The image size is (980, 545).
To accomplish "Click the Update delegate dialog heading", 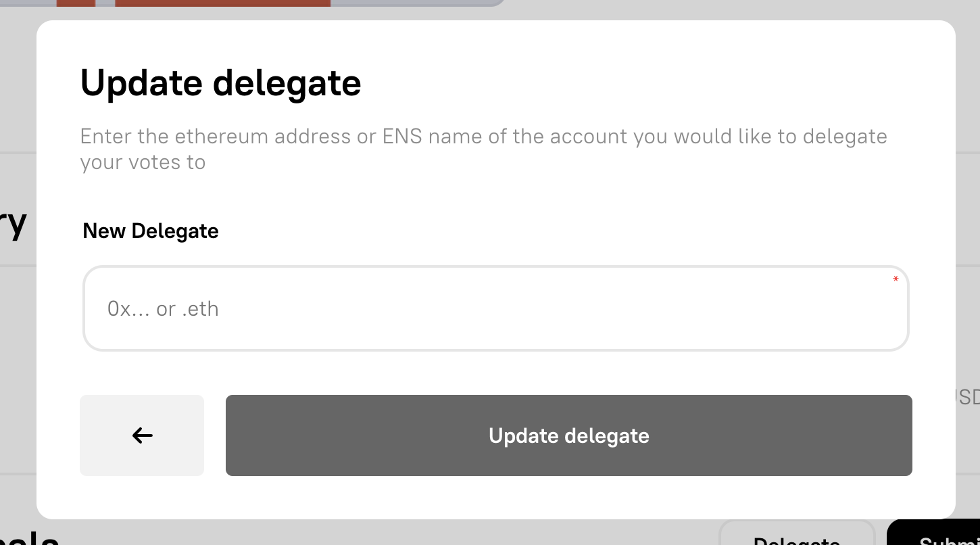I will (x=220, y=82).
